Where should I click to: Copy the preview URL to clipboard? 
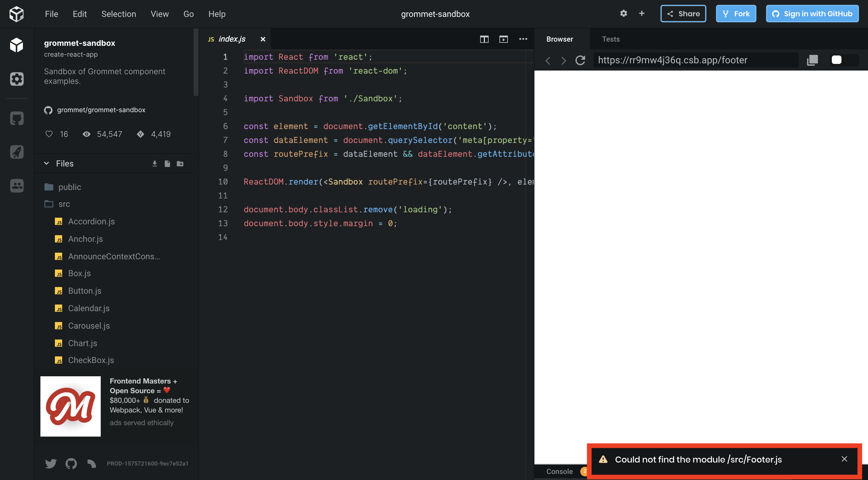[813, 60]
